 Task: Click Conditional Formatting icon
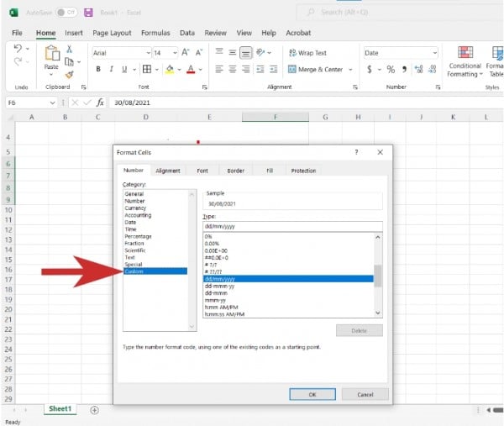465,52
